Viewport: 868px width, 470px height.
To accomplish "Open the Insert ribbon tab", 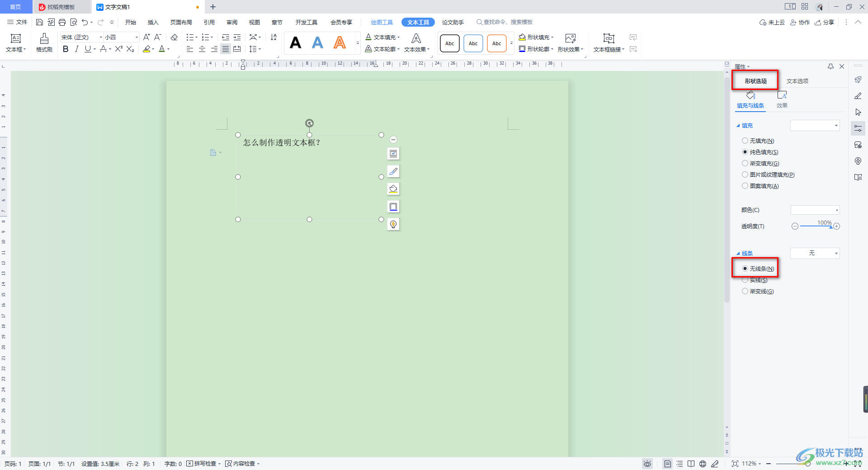I will (153, 22).
